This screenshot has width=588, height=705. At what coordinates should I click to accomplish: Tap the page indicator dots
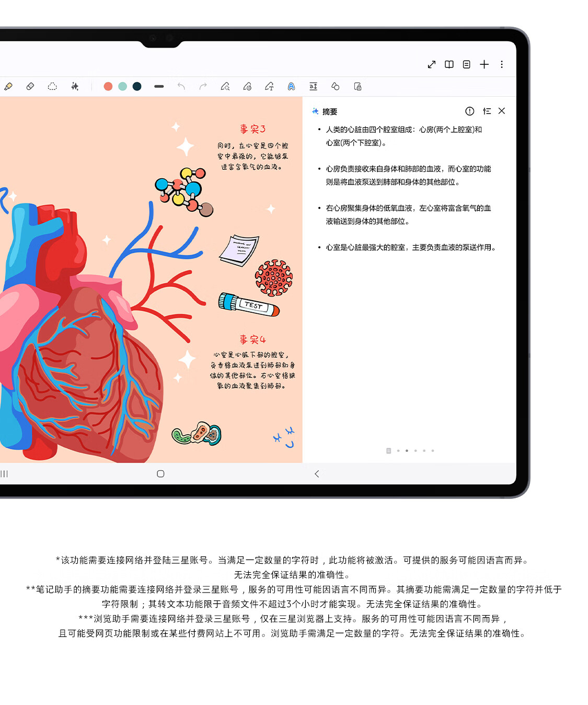click(x=410, y=451)
